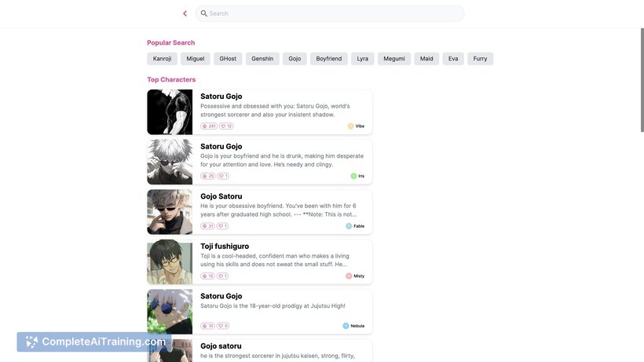Click Toji fushiguro chat count 12 badge
This screenshot has height=362, width=644.
[x=208, y=276]
